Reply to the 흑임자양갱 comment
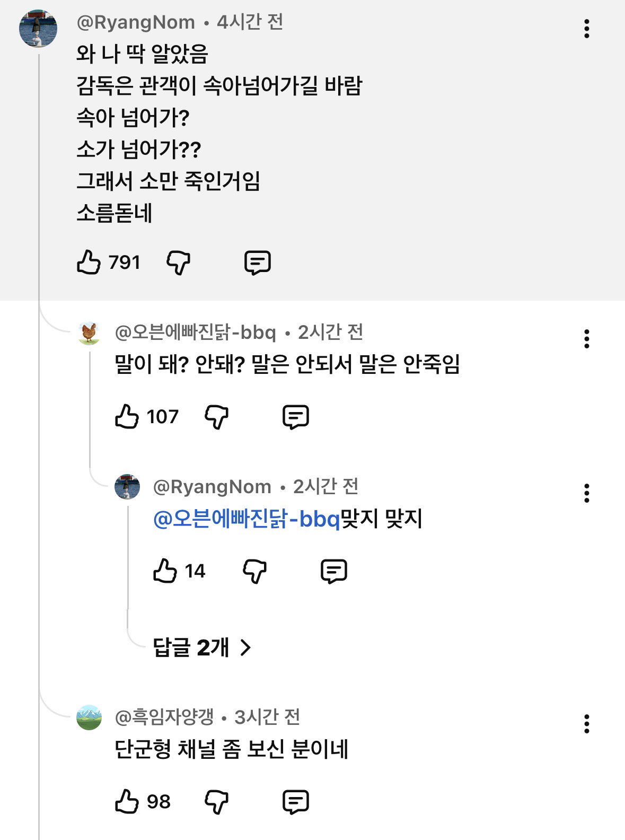The width and height of the screenshot is (625, 840). pos(296,802)
